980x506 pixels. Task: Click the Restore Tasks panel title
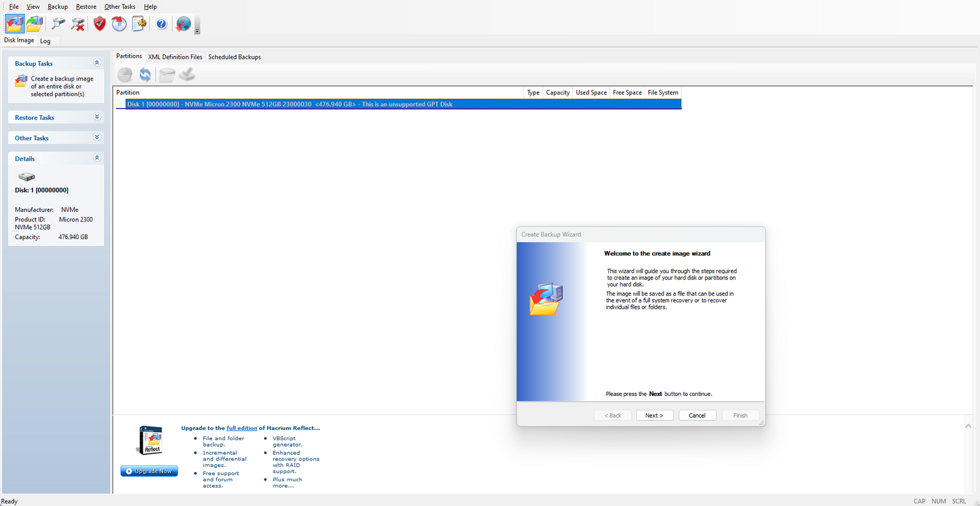34,118
